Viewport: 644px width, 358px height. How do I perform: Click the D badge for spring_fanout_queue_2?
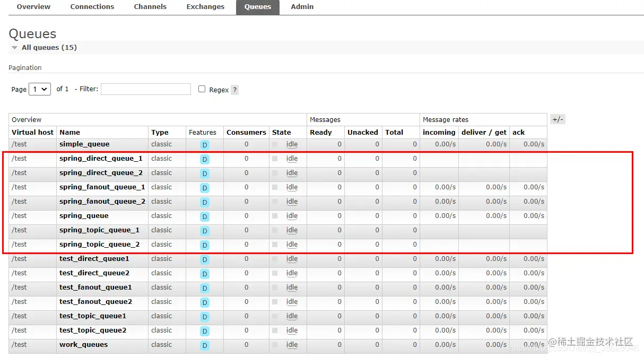(x=205, y=202)
